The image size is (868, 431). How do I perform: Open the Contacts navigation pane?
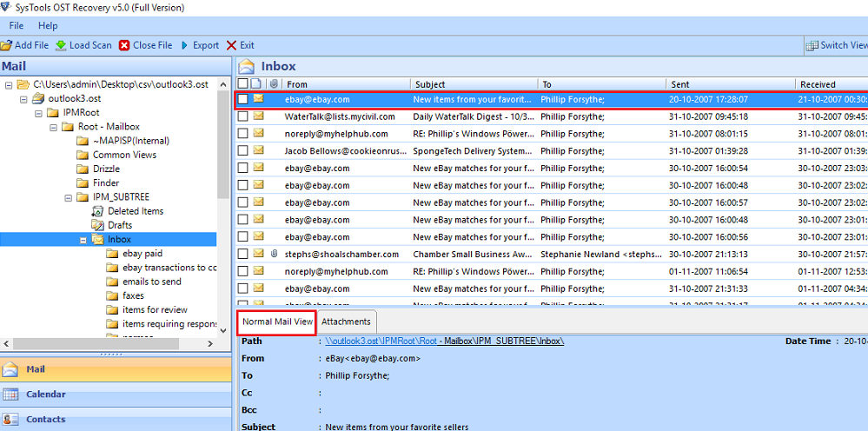(116, 419)
